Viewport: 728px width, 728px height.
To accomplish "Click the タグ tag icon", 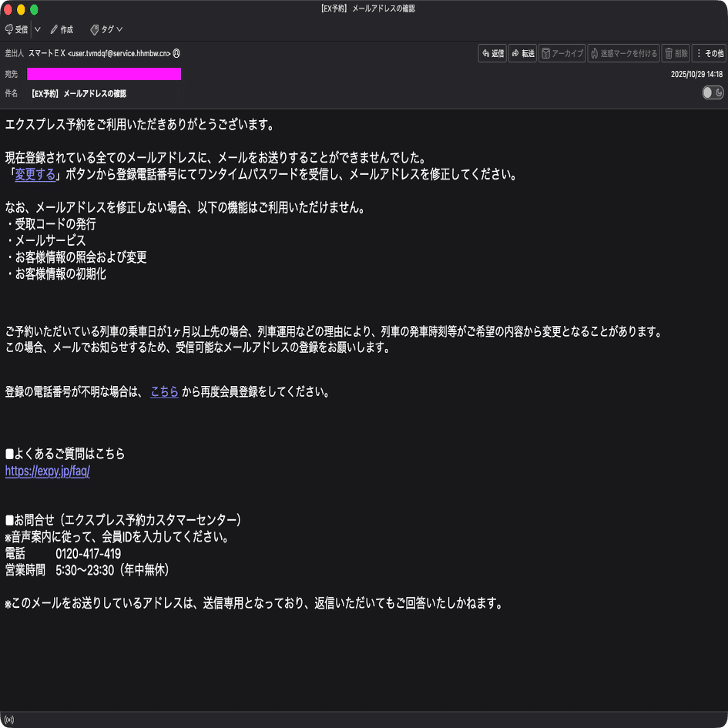I will 101,29.
